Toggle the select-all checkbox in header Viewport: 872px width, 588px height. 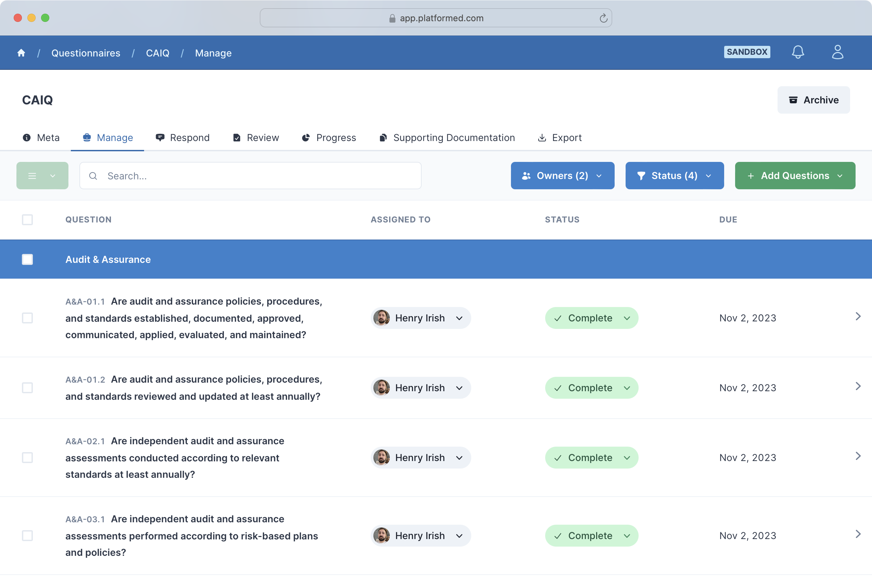27,220
